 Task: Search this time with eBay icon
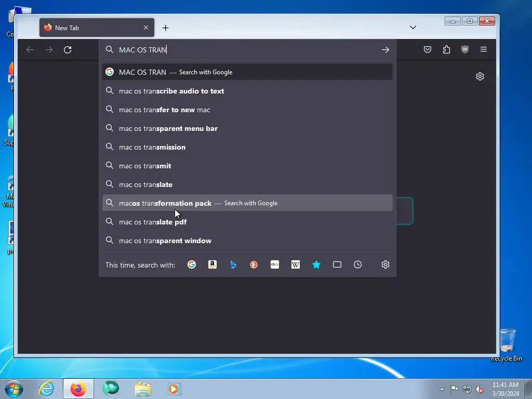pos(275,264)
